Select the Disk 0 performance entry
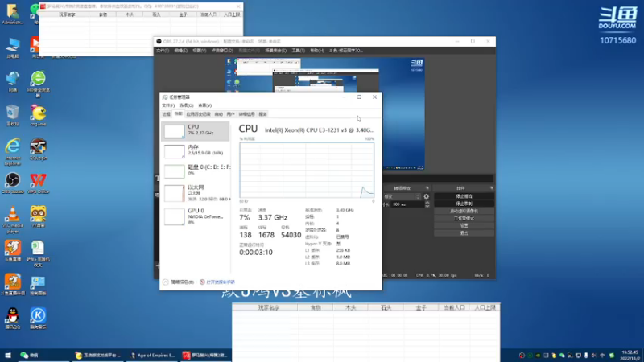644x362 pixels. 196,171
